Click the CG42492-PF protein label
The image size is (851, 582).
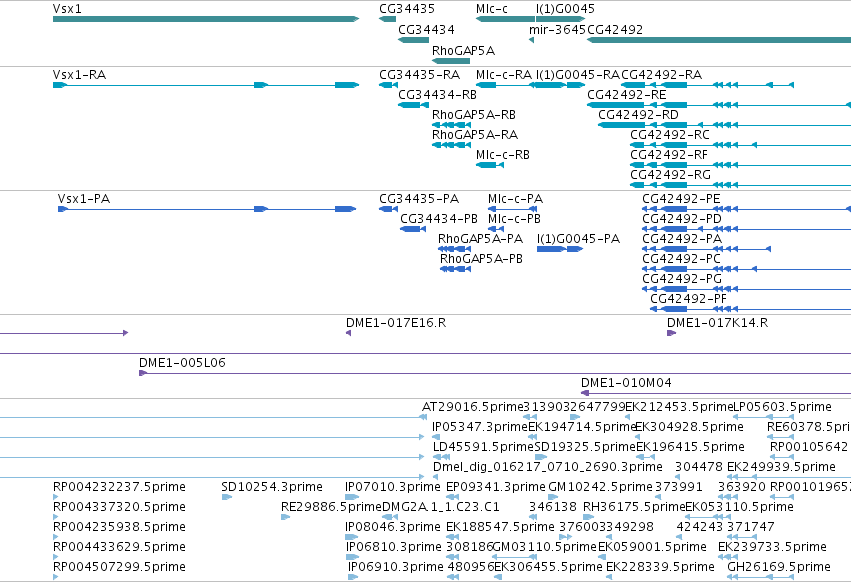[x=689, y=299]
